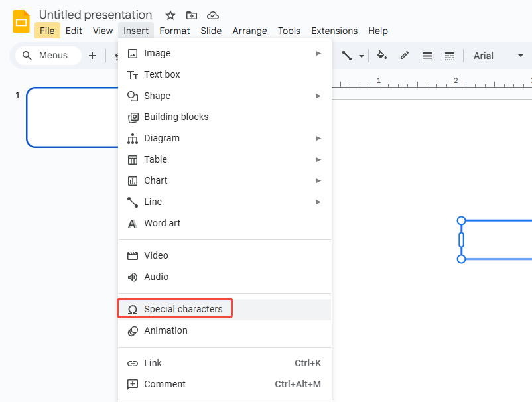
Task: Choose Text box in Insert menu
Action: point(162,74)
